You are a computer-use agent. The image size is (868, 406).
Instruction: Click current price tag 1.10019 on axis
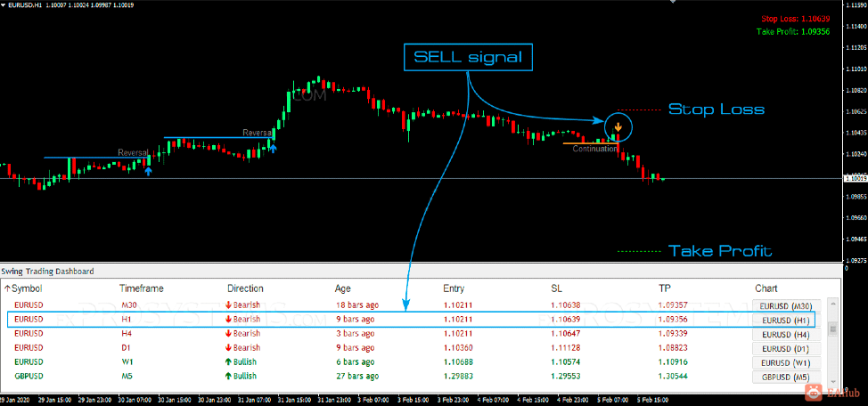tap(854, 179)
